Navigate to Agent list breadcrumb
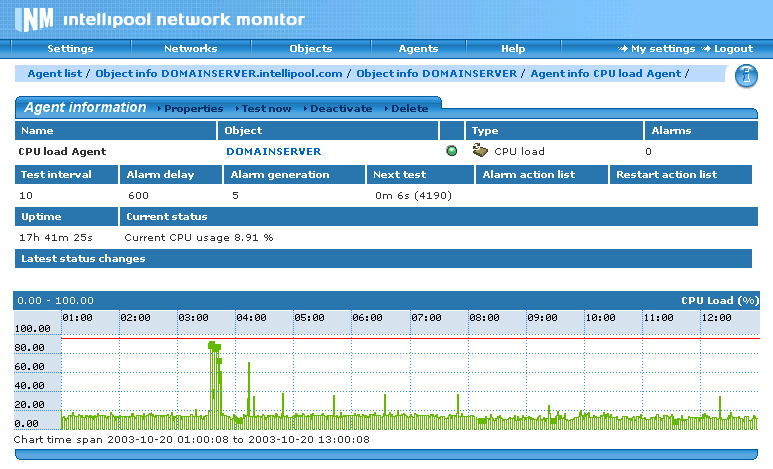The image size is (773, 469). pos(54,73)
